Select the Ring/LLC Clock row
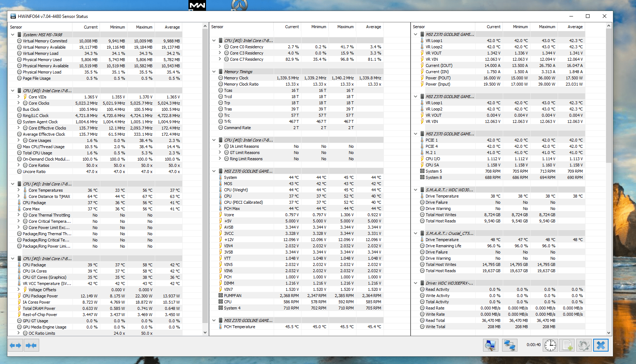This screenshot has height=364, width=636. coord(95,116)
